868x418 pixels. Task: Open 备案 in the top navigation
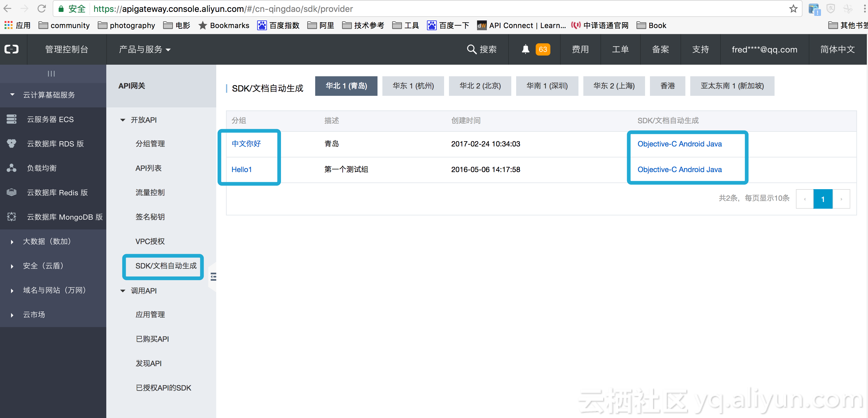click(x=660, y=49)
